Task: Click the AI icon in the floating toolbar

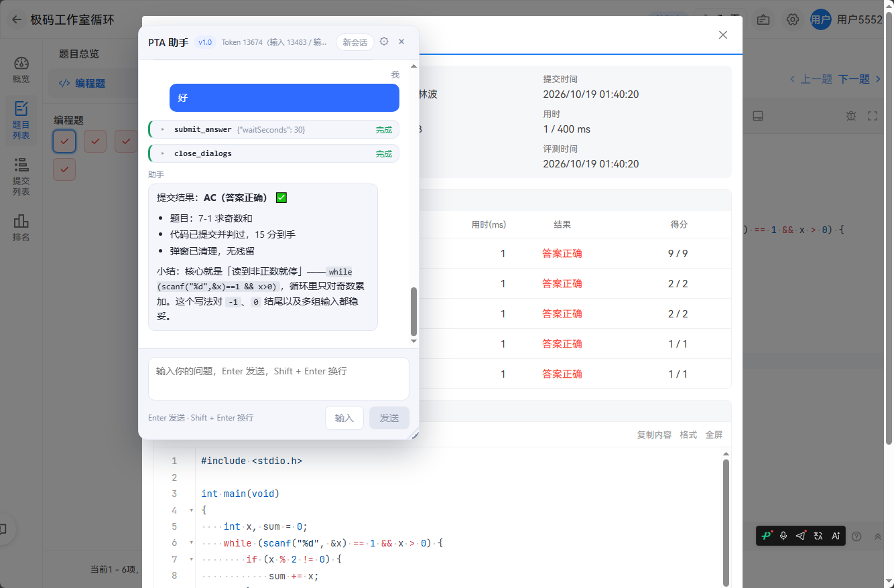Action: tap(836, 536)
